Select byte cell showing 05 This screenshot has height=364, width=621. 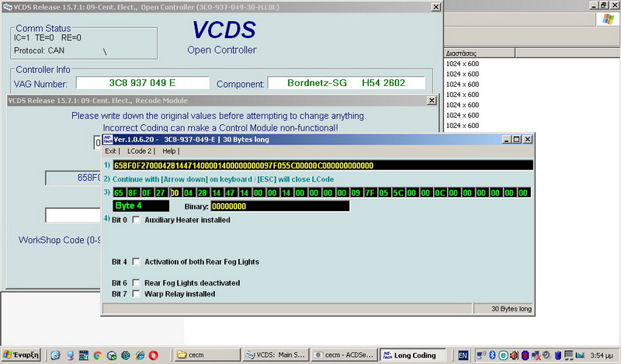(x=383, y=193)
